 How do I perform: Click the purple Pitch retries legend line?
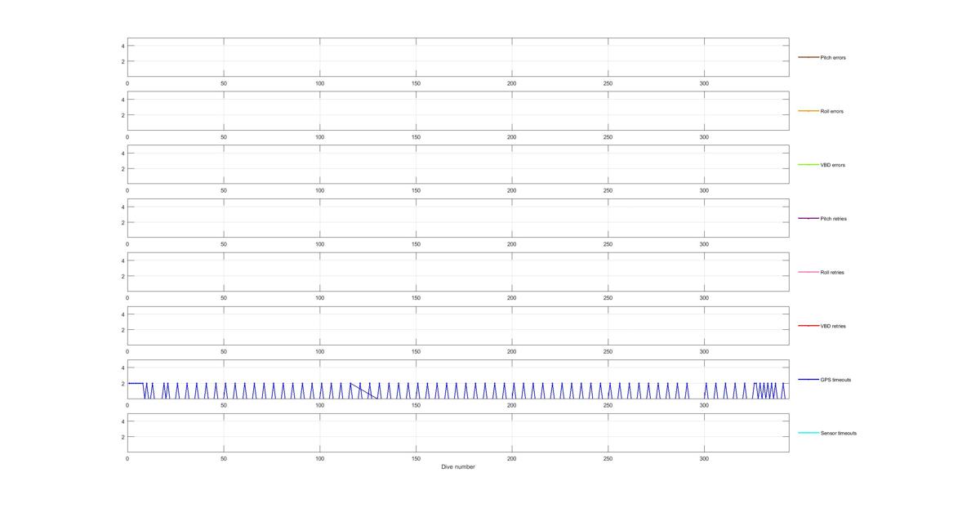(808, 218)
